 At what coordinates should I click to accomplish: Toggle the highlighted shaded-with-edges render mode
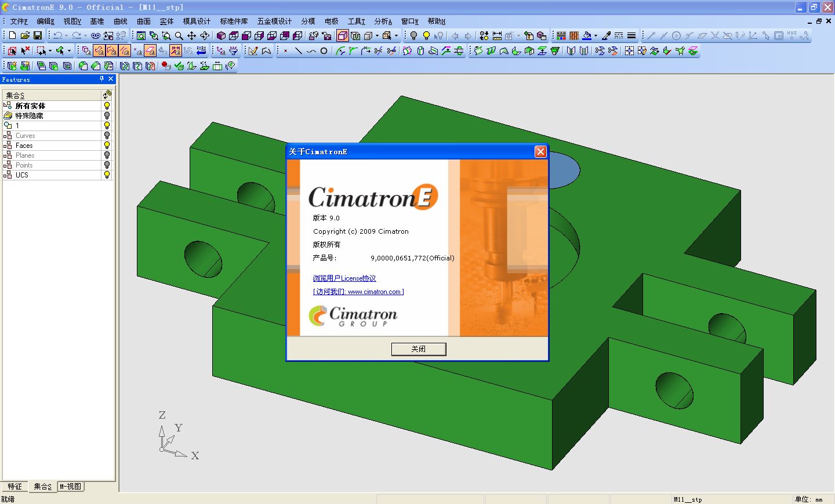click(343, 35)
